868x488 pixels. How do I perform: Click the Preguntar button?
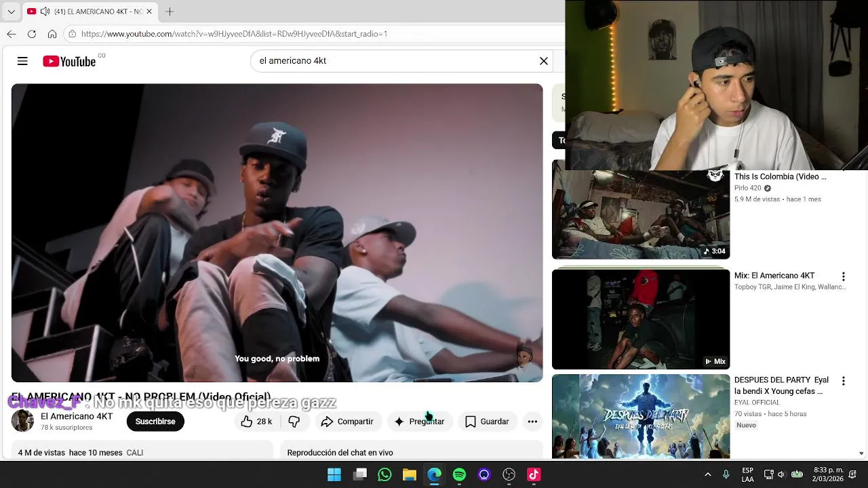(x=420, y=422)
